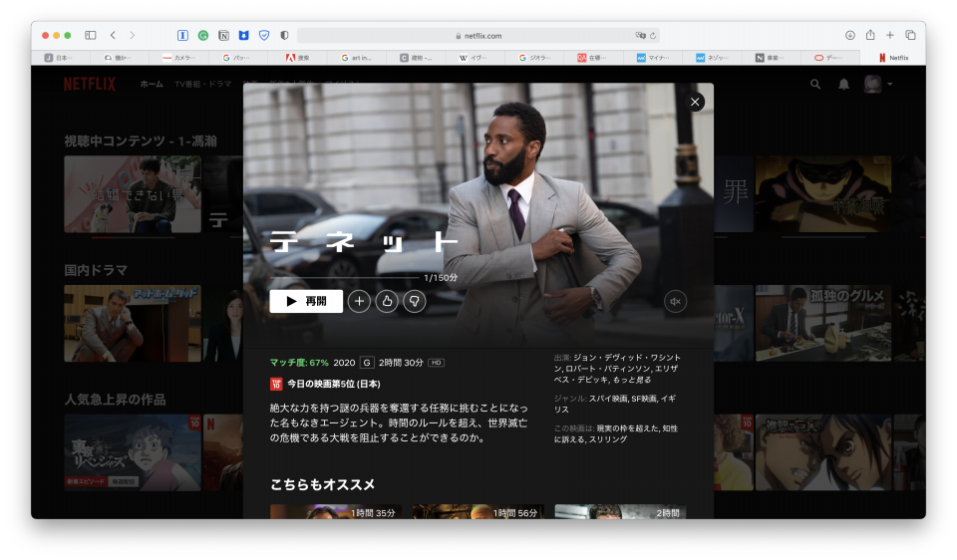Show the Safari tab overview
Image resolution: width=957 pixels, height=560 pixels.
click(x=910, y=36)
